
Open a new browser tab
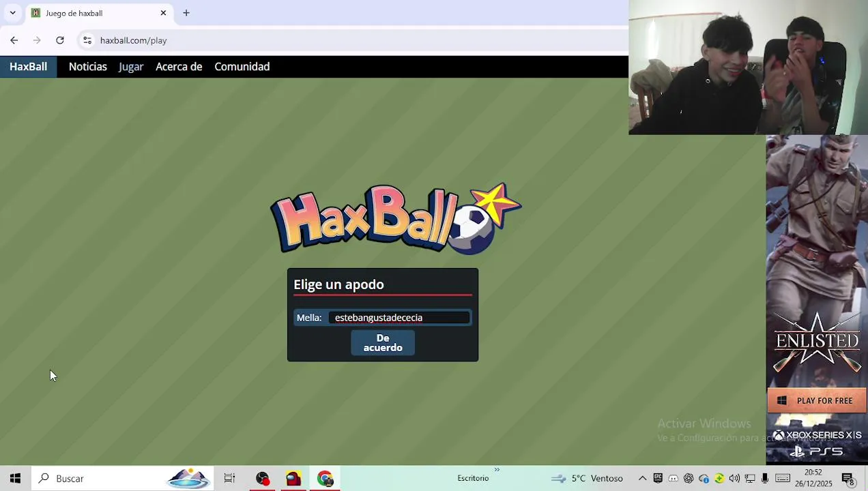point(186,13)
